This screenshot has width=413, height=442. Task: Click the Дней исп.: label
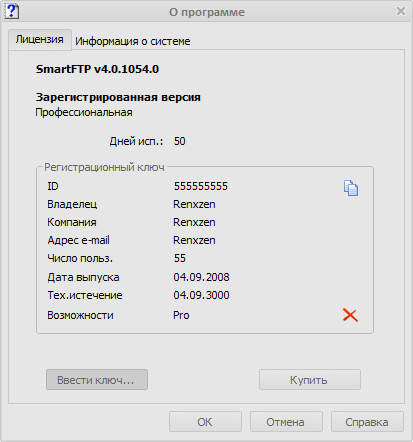[136, 141]
